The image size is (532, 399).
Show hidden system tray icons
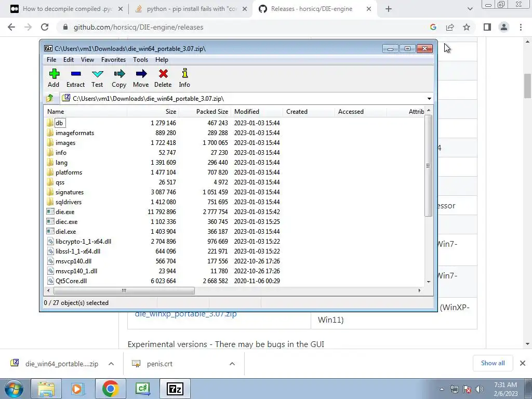click(442, 389)
